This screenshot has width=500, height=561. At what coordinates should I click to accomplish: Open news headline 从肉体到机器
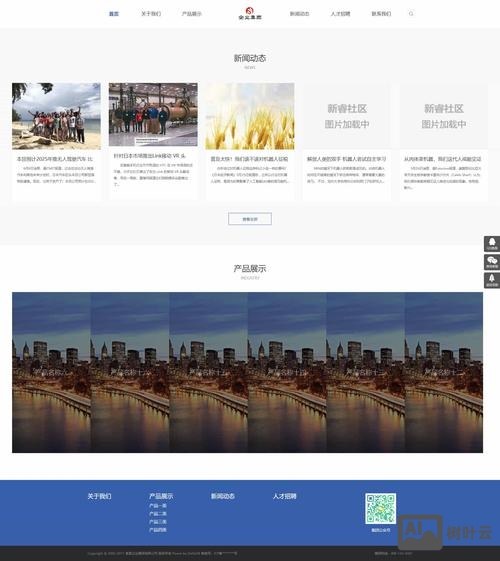coord(442,159)
